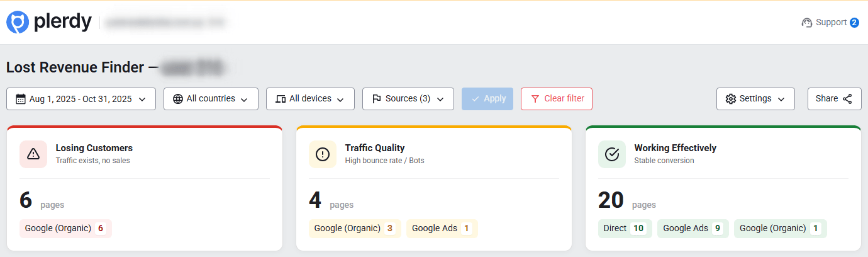Expand the Sources (3) filter dropdown
This screenshot has height=257, width=868.
(408, 99)
